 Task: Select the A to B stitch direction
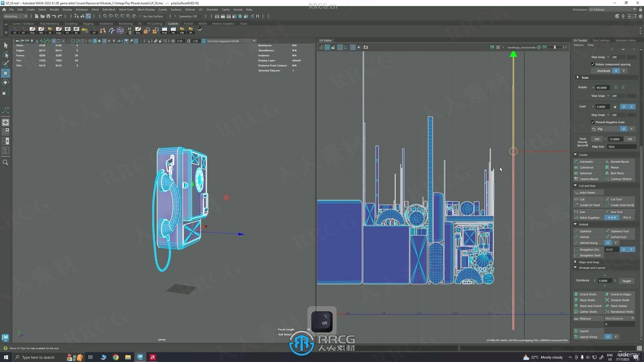[612, 218]
